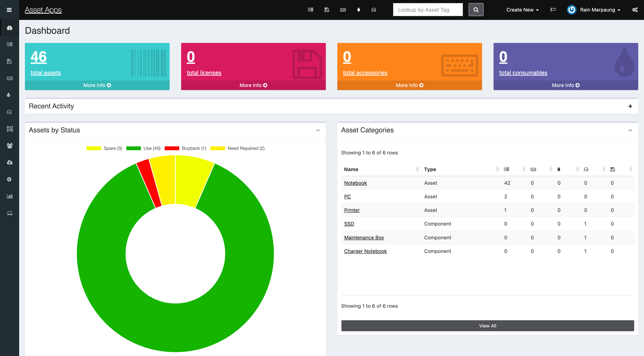This screenshot has width=644, height=356.
Task: Open the settings gears icon at top right
Action: [635, 10]
